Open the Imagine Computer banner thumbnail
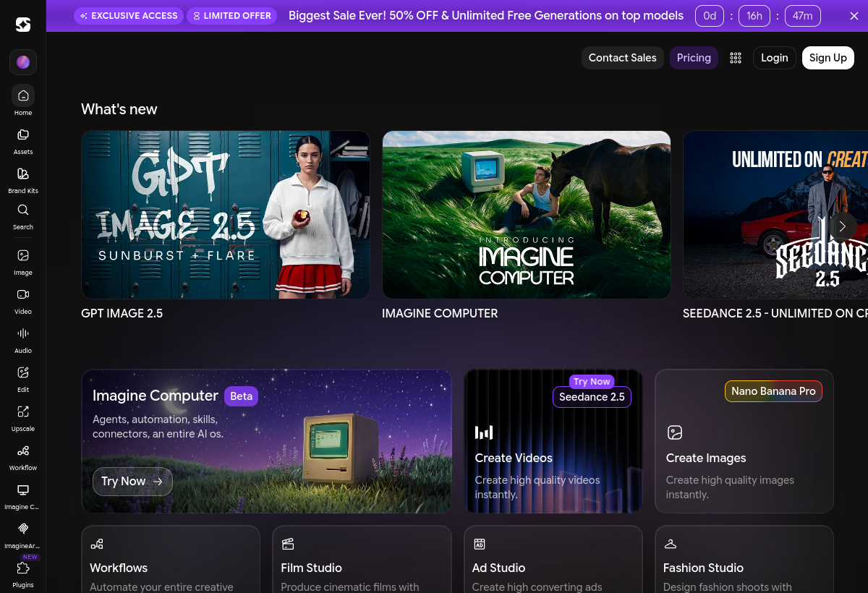The image size is (868, 593). pos(527,215)
